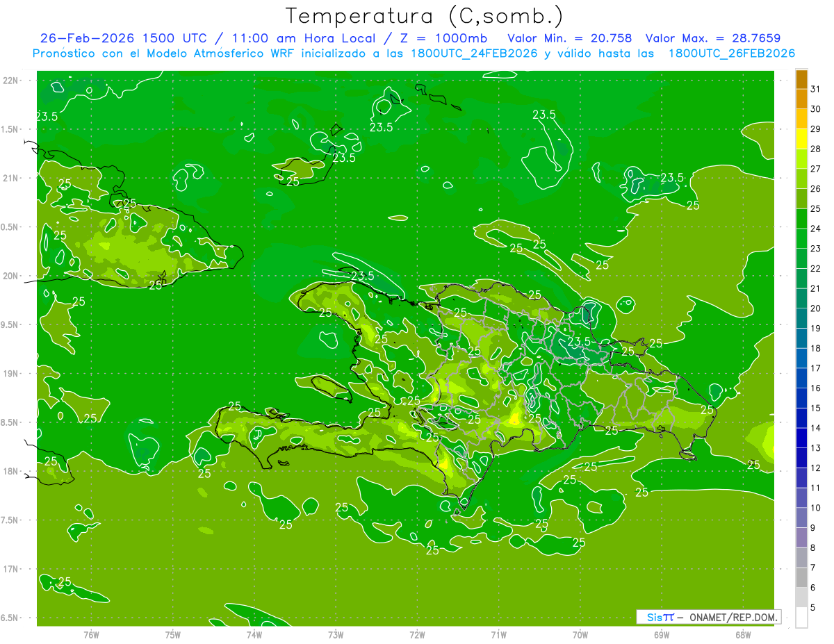The image size is (834, 644).
Task: Click the 70W longitude axis label
Action: [x=580, y=635]
